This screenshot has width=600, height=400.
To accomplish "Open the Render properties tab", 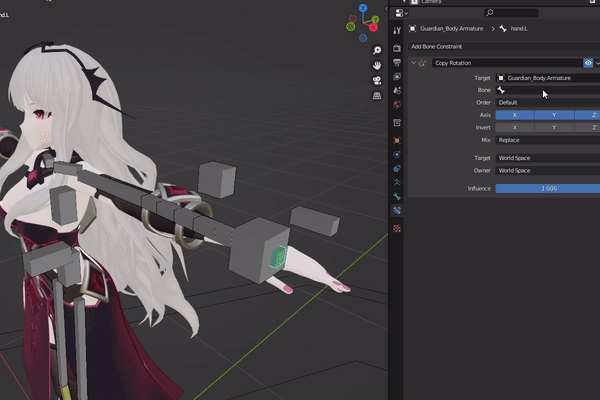I will click(x=397, y=48).
